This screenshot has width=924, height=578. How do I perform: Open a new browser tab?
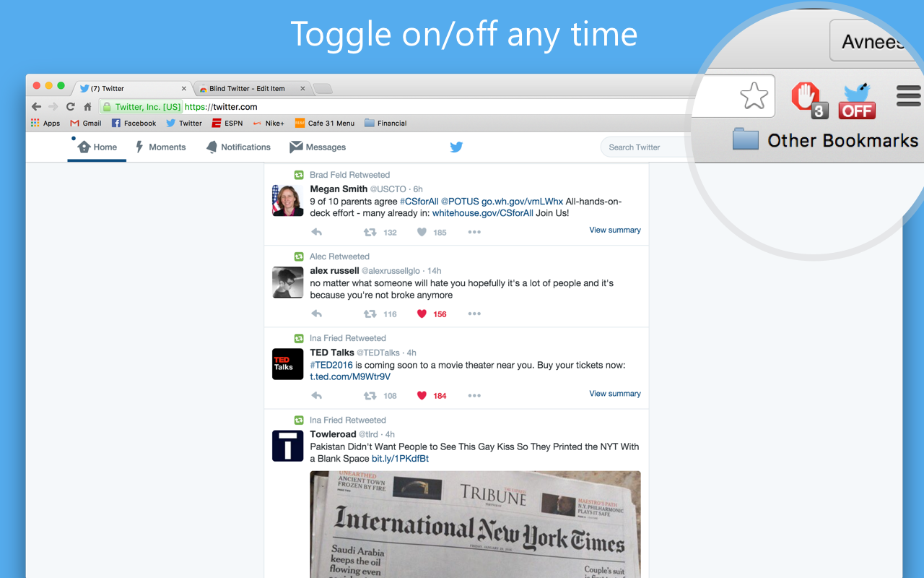point(323,89)
